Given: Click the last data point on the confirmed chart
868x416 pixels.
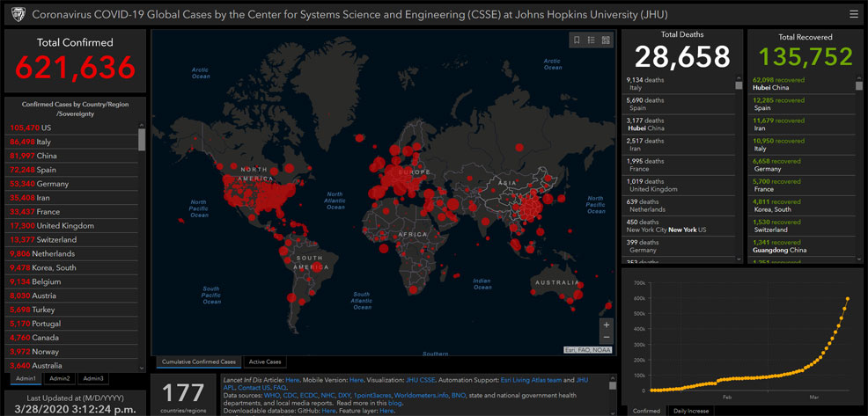Looking at the screenshot, I should pos(848,299).
